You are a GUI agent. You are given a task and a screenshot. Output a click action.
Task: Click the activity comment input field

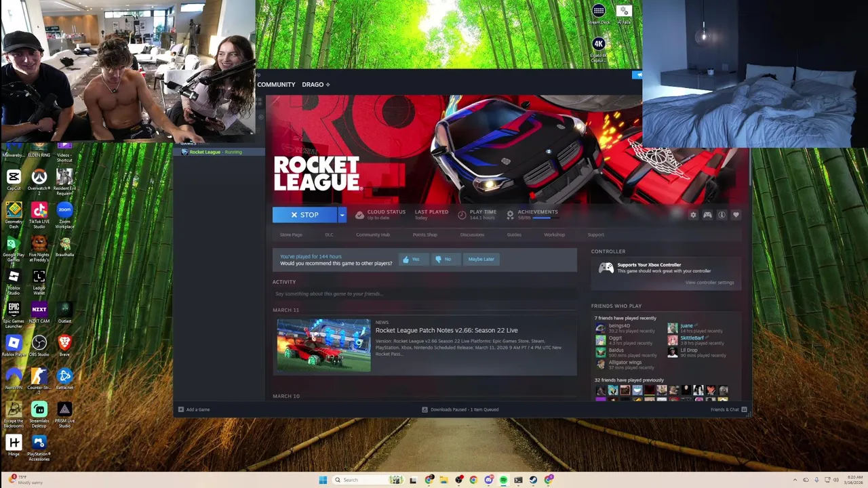[x=425, y=293]
